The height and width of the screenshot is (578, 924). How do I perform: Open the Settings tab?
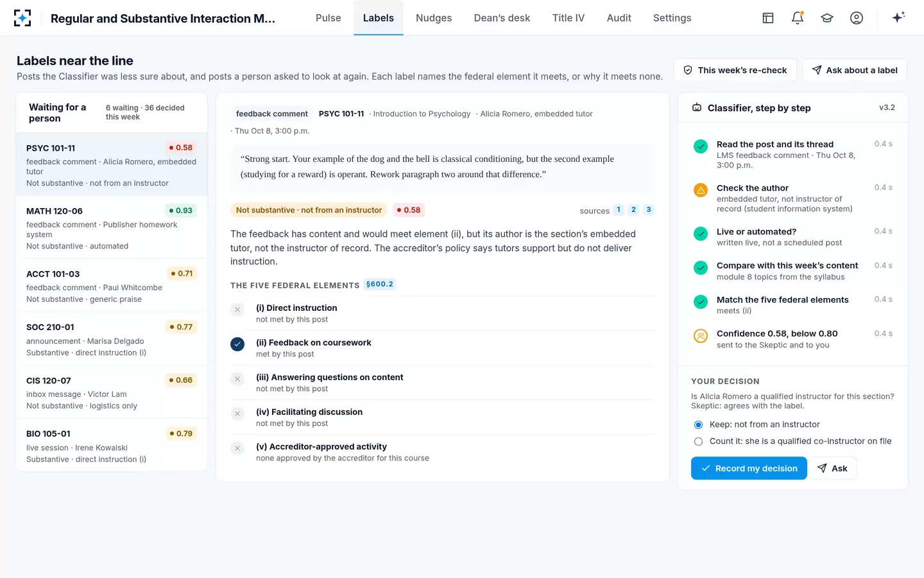pyautogui.click(x=672, y=18)
